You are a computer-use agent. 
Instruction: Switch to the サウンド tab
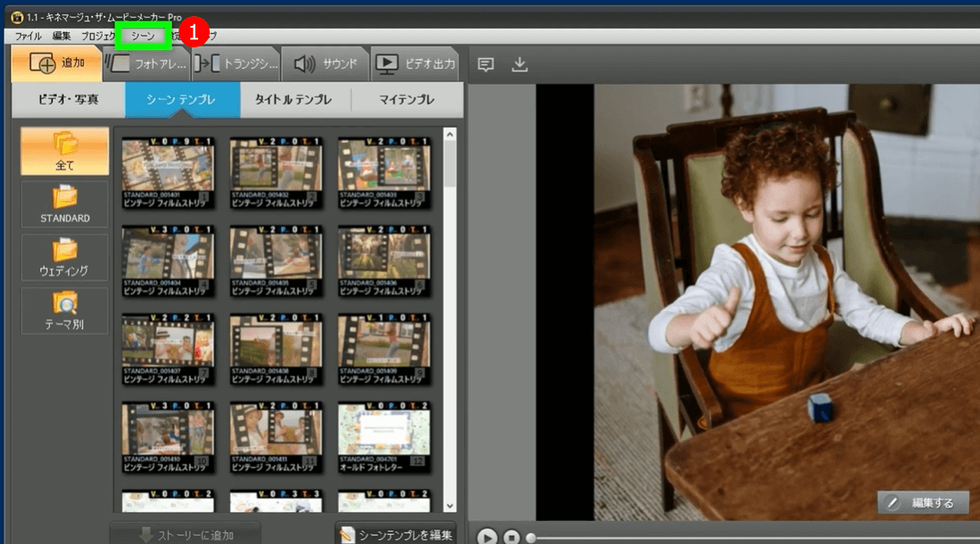327,63
